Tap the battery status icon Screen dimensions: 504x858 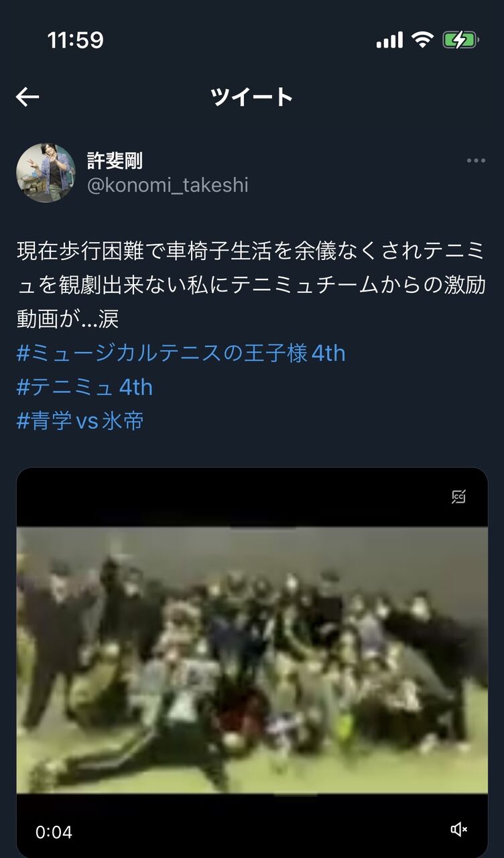pyautogui.click(x=460, y=40)
